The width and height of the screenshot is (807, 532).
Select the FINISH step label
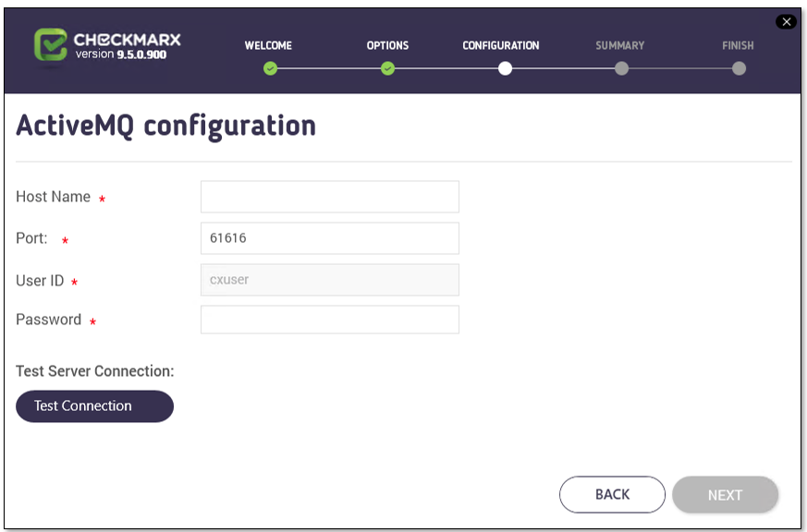738,46
